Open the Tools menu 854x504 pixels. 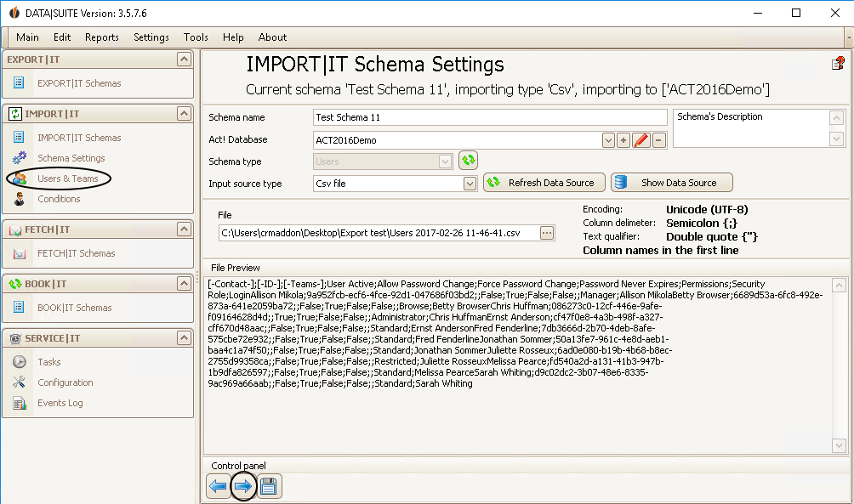tap(196, 37)
